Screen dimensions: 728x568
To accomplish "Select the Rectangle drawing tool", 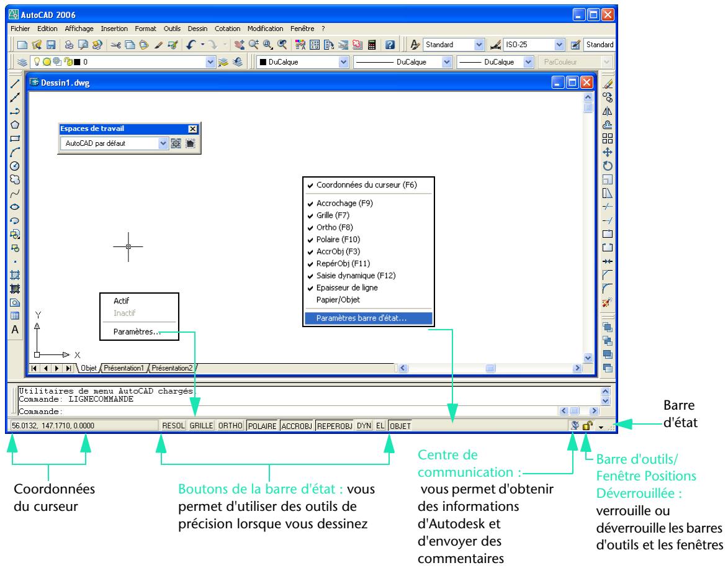I will [x=15, y=138].
